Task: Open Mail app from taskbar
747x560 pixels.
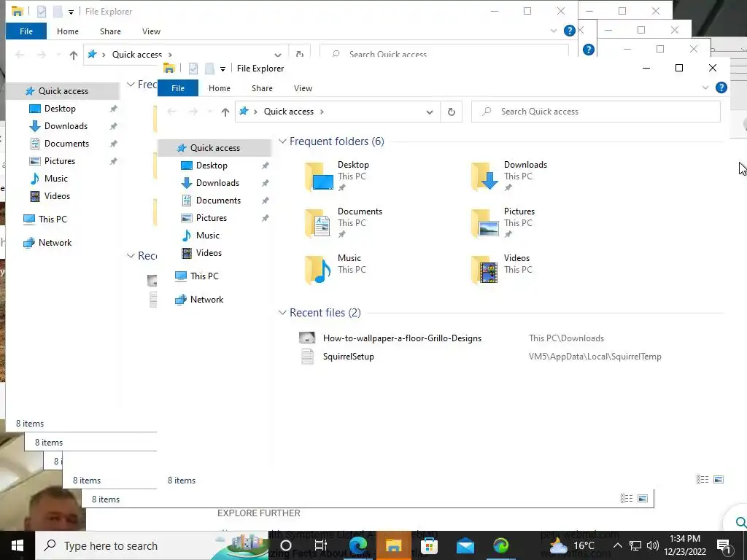Action: pos(465,545)
